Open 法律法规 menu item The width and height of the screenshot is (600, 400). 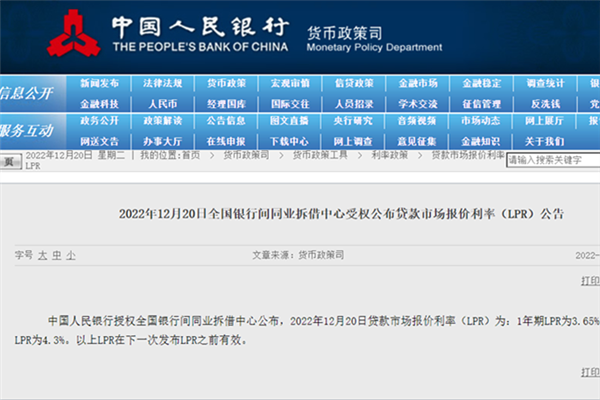163,83
